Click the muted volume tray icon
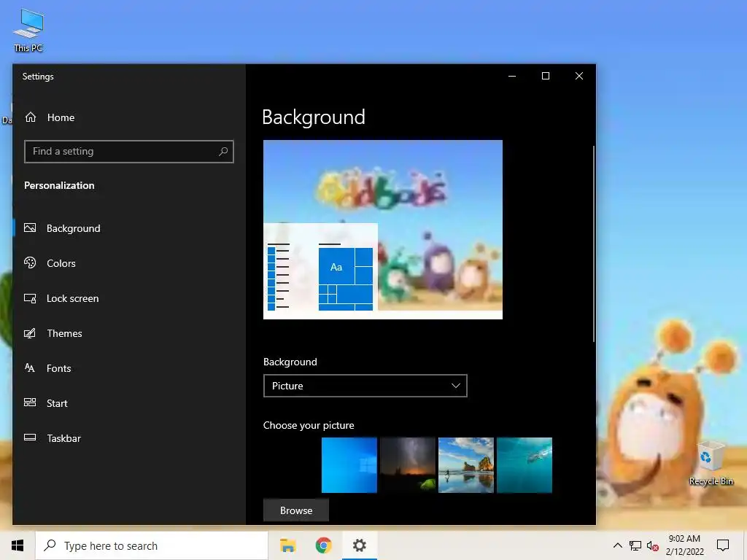The height and width of the screenshot is (560, 747). [653, 545]
